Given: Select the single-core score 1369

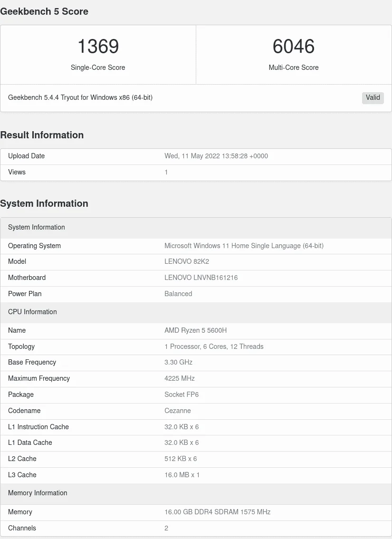Looking at the screenshot, I should 98,46.
